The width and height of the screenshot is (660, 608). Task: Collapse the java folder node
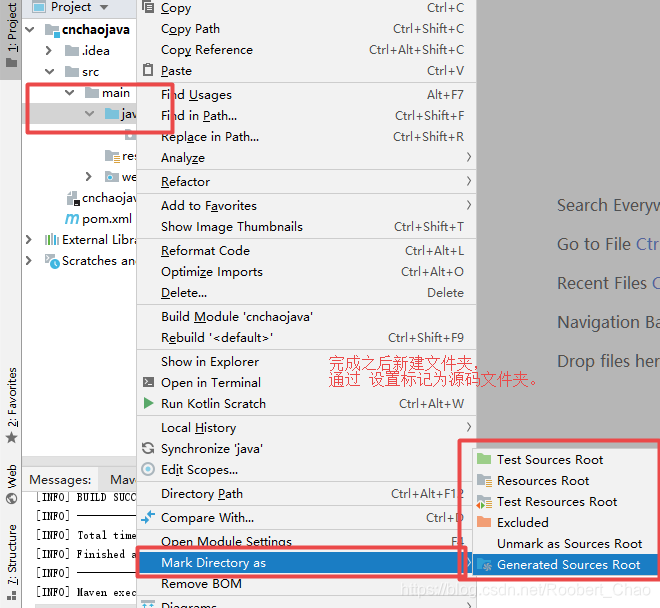point(89,114)
